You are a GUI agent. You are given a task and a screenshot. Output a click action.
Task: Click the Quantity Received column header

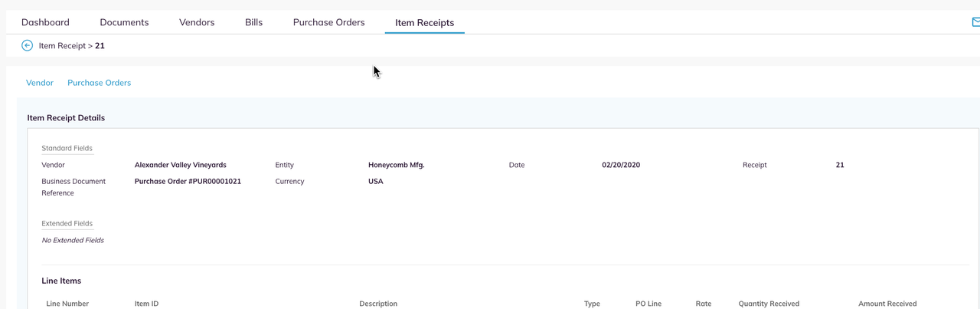[x=769, y=304]
